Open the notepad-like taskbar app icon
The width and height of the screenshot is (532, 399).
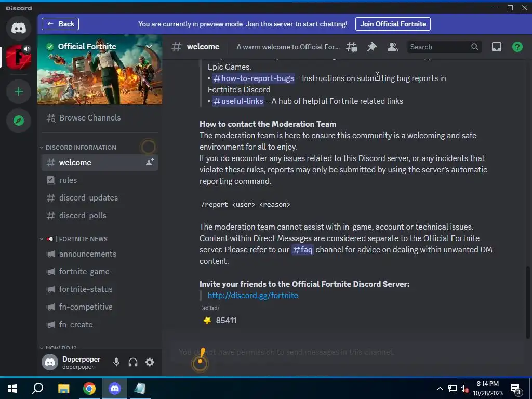140,389
